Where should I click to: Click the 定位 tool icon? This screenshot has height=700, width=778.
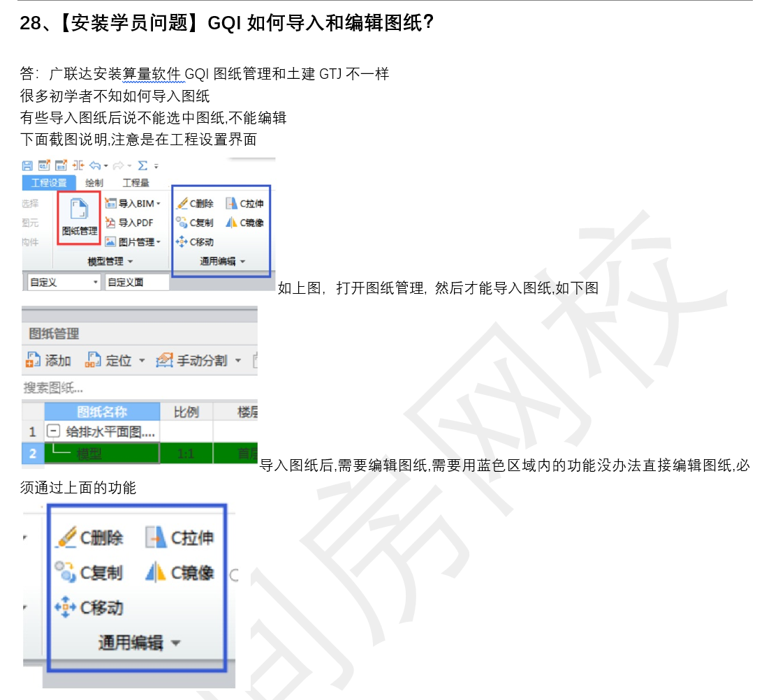92,360
